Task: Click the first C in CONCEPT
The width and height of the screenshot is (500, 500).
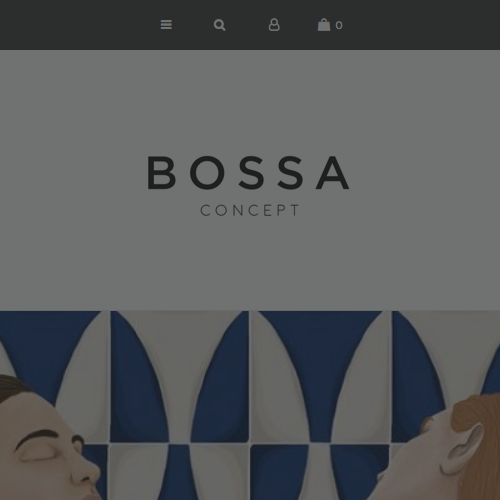Action: pyautogui.click(x=205, y=210)
